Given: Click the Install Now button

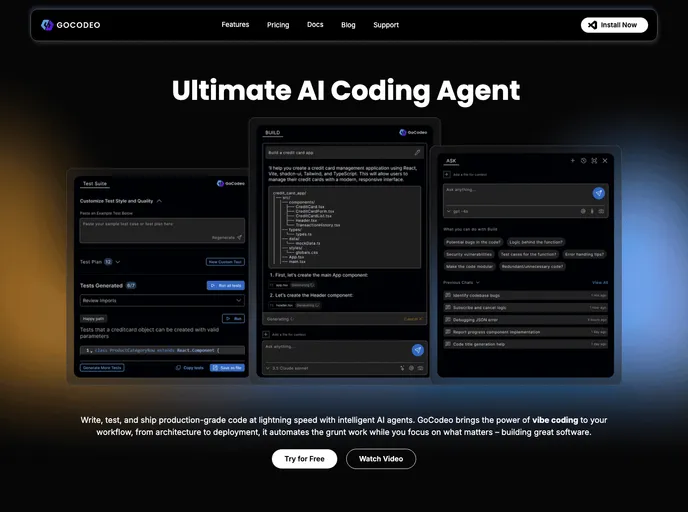Looking at the screenshot, I should 614,25.
